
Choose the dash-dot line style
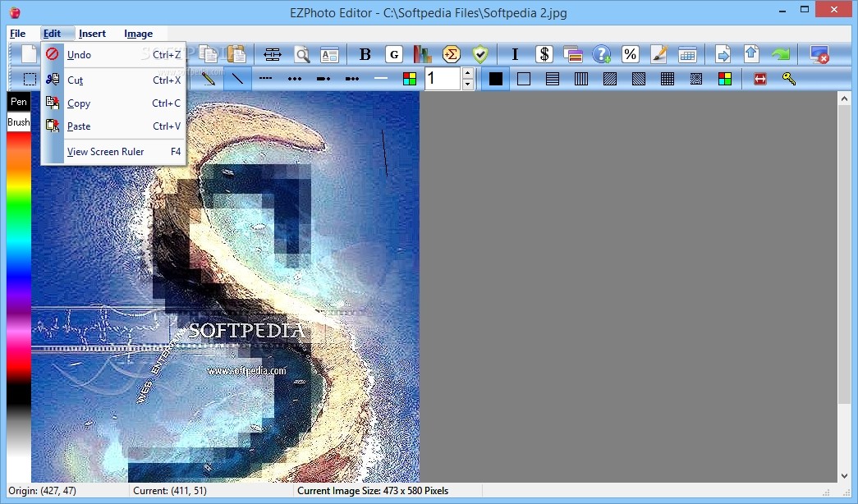point(323,78)
